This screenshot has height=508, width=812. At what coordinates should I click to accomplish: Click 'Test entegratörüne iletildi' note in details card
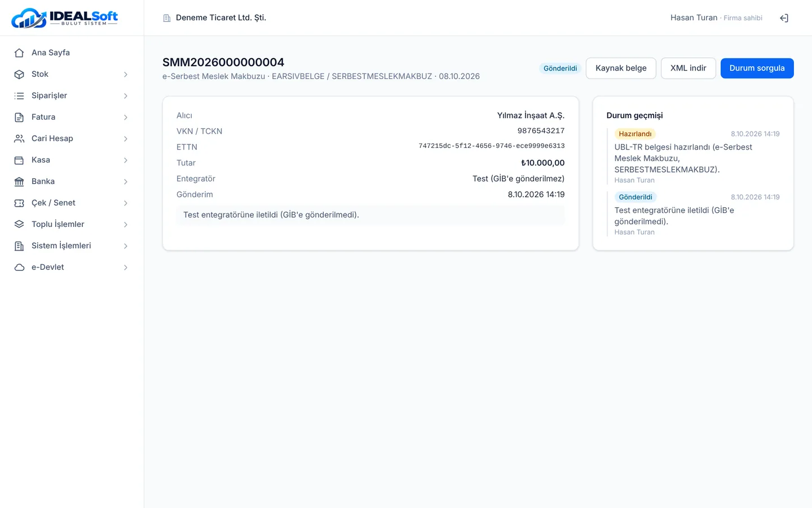(x=370, y=215)
